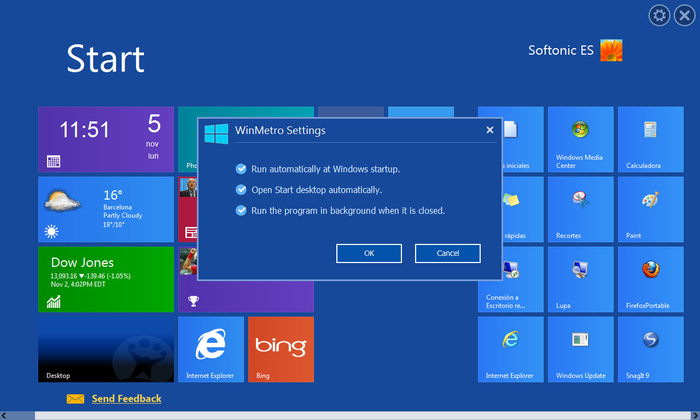
Task: Open the Calculadora tile
Action: [x=650, y=139]
